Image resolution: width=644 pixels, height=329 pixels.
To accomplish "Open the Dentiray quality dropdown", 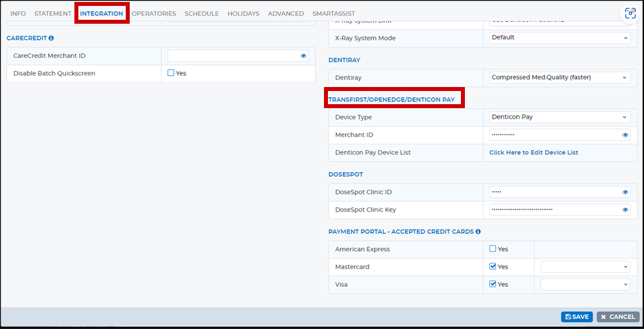I will [x=560, y=77].
